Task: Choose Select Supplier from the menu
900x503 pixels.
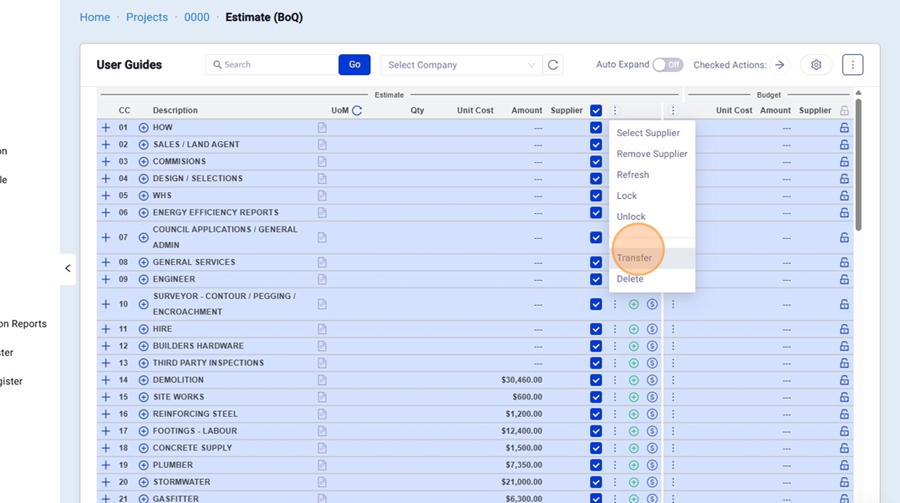Action: tap(648, 133)
